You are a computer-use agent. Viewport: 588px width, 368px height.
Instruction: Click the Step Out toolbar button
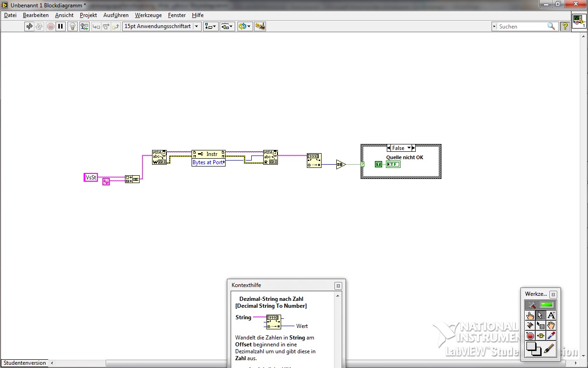pos(116,26)
